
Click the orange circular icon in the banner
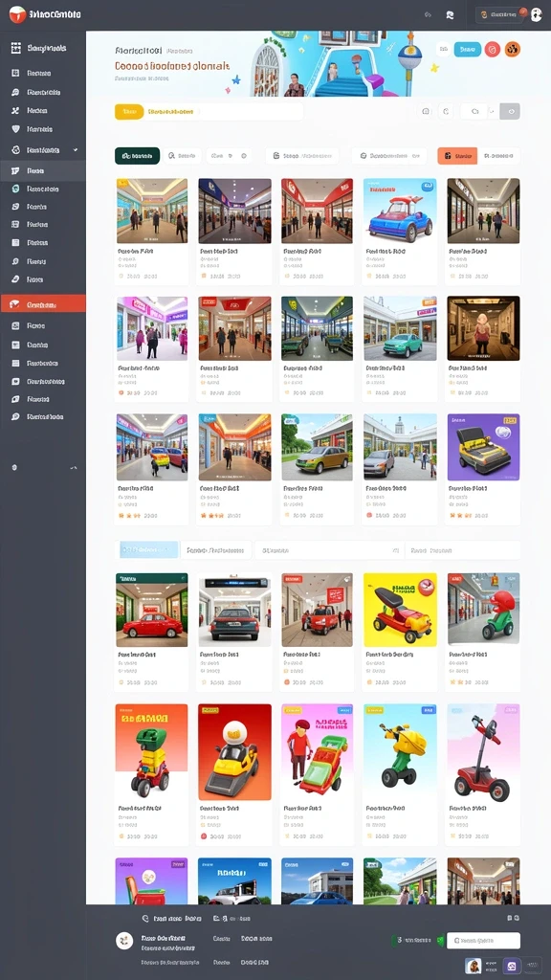pos(513,50)
